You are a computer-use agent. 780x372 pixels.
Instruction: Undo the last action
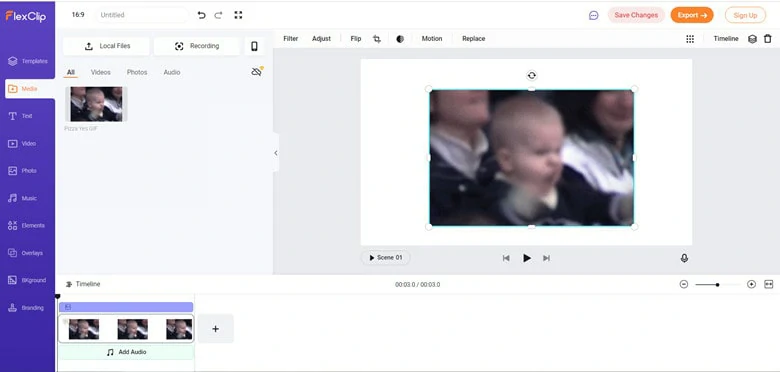[x=201, y=15]
